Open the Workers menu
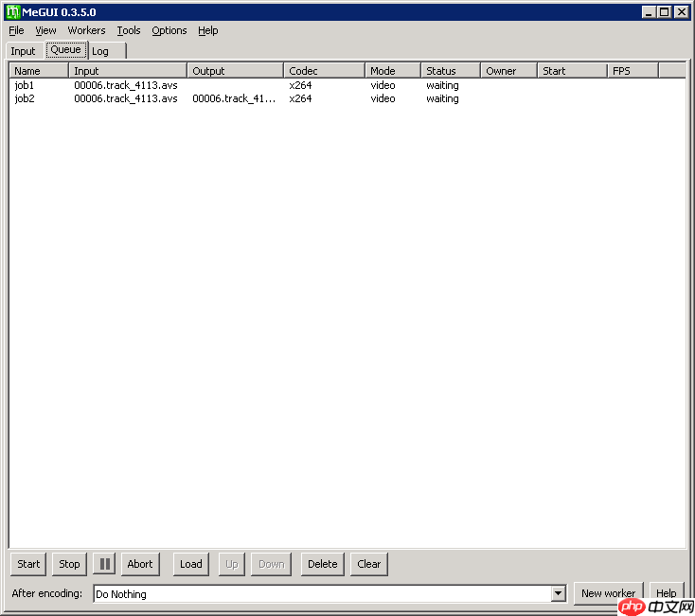 pos(86,30)
